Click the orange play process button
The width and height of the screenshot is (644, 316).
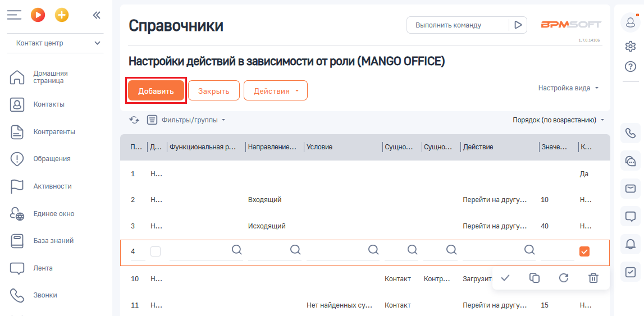click(38, 16)
